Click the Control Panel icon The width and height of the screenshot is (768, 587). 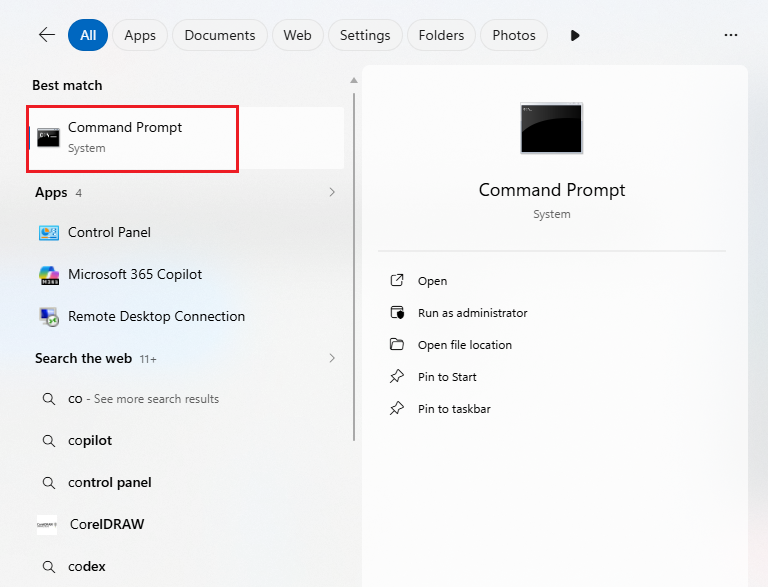(x=49, y=232)
